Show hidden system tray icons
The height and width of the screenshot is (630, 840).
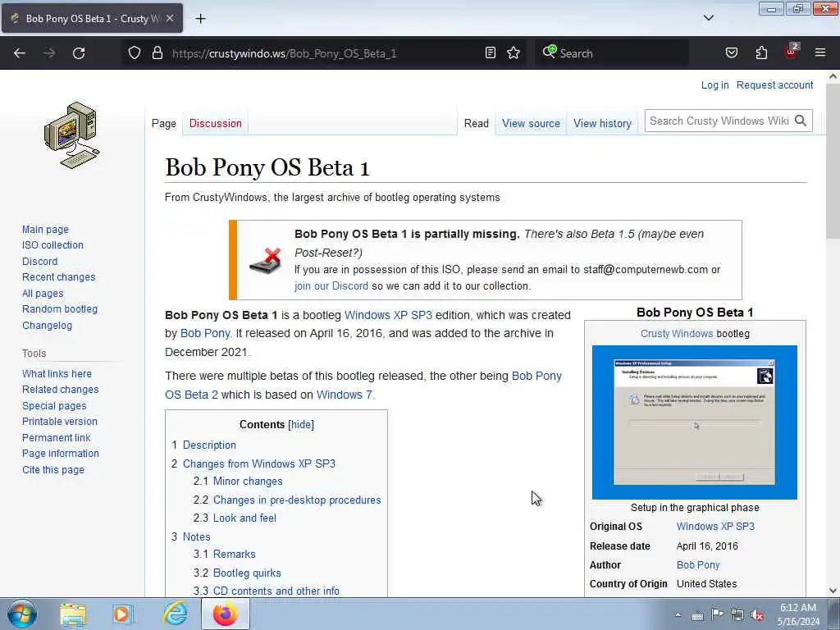coord(678,615)
